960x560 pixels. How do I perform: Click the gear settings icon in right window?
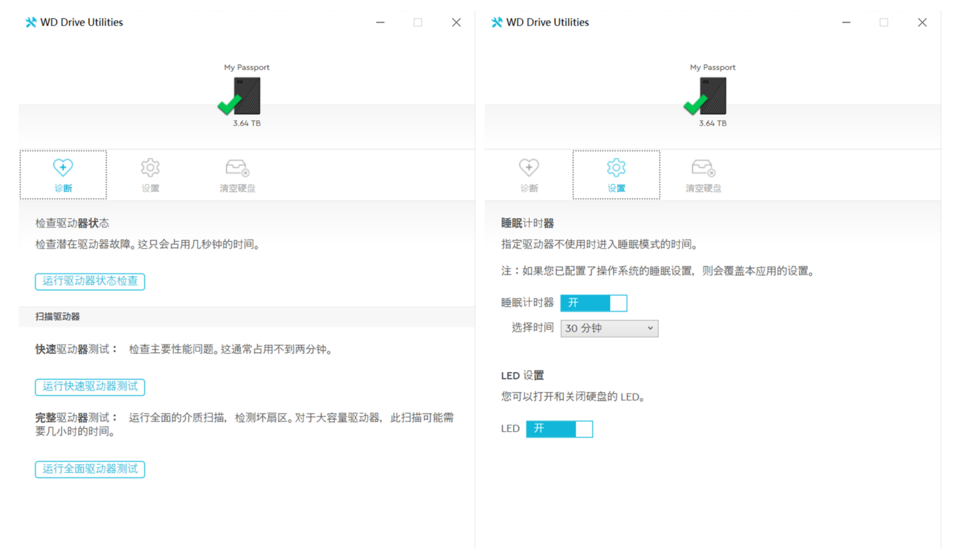pos(616,167)
